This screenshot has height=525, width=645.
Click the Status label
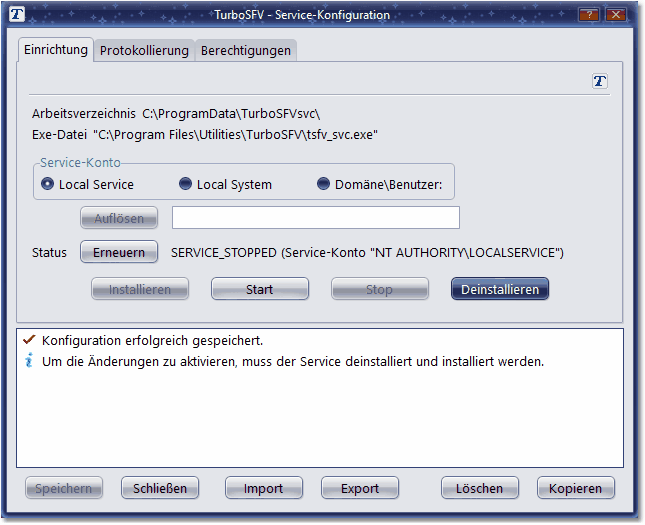point(49,252)
